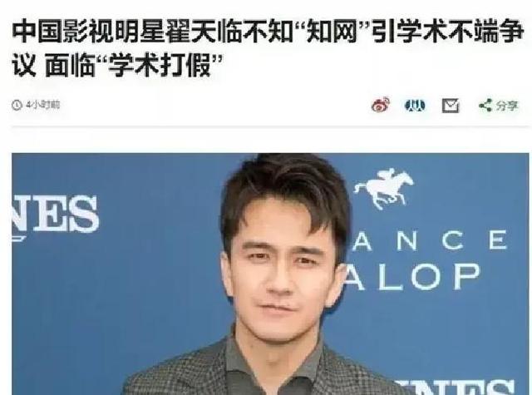Click the Renren share icon
Image resolution: width=532 pixels, height=395 pixels.
(x=416, y=106)
